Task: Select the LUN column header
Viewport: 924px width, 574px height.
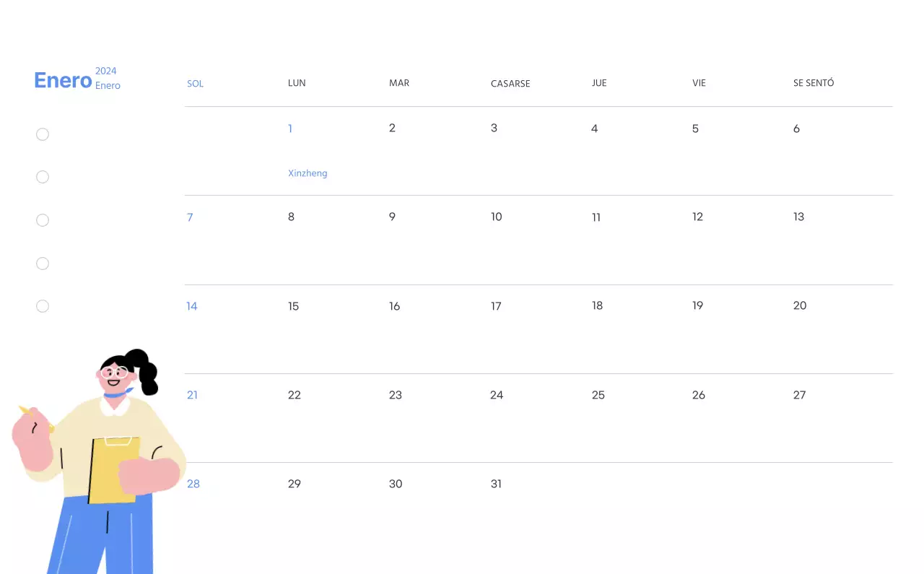Action: pos(297,83)
